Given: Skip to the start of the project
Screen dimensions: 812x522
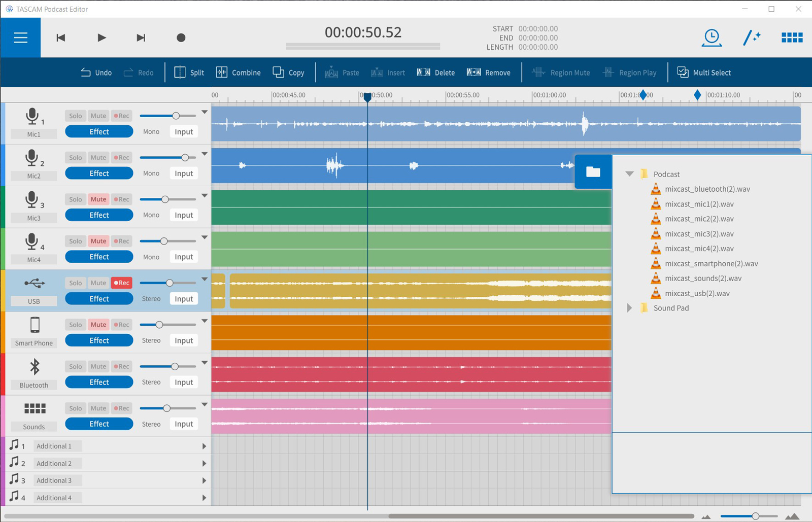Looking at the screenshot, I should 61,38.
